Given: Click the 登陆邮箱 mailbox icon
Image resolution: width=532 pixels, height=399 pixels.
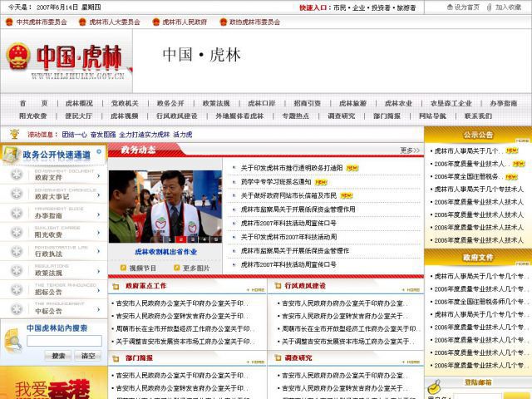Looking at the screenshot, I should [433, 385].
